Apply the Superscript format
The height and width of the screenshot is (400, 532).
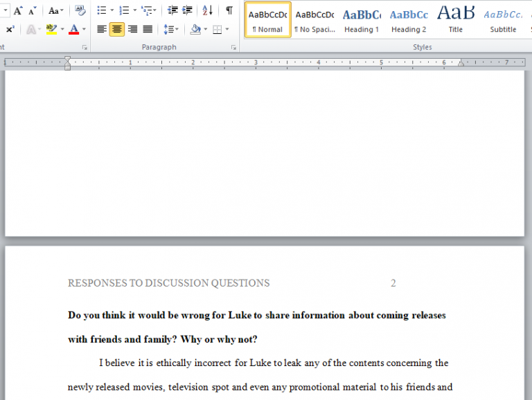10,30
